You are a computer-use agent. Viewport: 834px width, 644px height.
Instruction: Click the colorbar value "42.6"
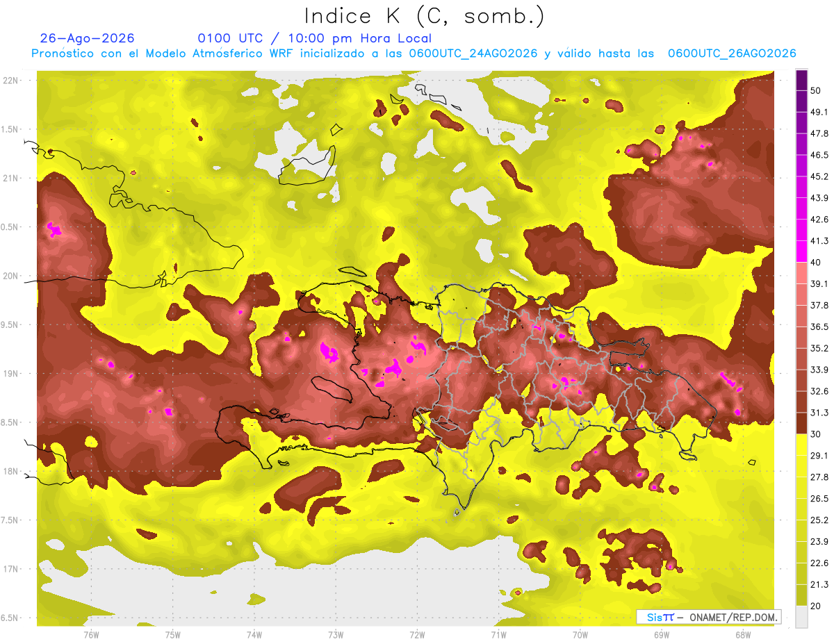pyautogui.click(x=820, y=220)
